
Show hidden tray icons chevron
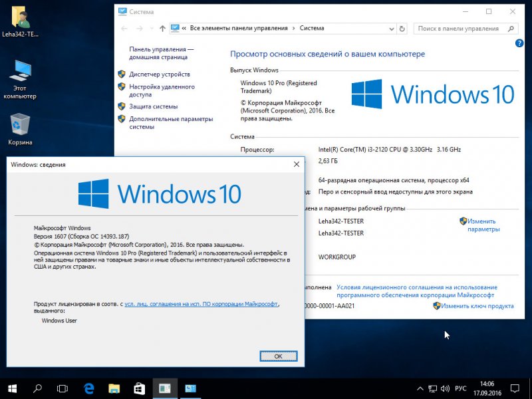(x=420, y=389)
